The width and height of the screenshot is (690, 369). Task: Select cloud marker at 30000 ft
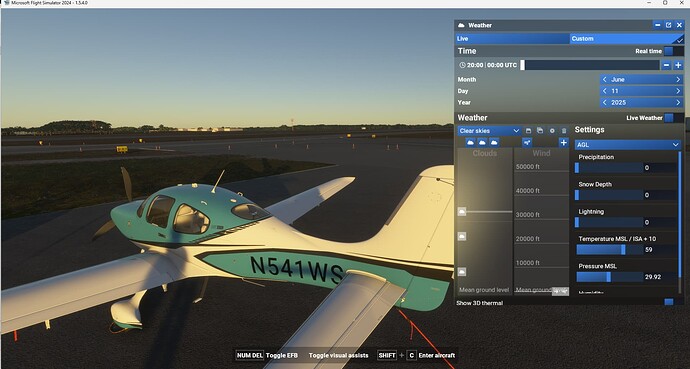coord(462,212)
